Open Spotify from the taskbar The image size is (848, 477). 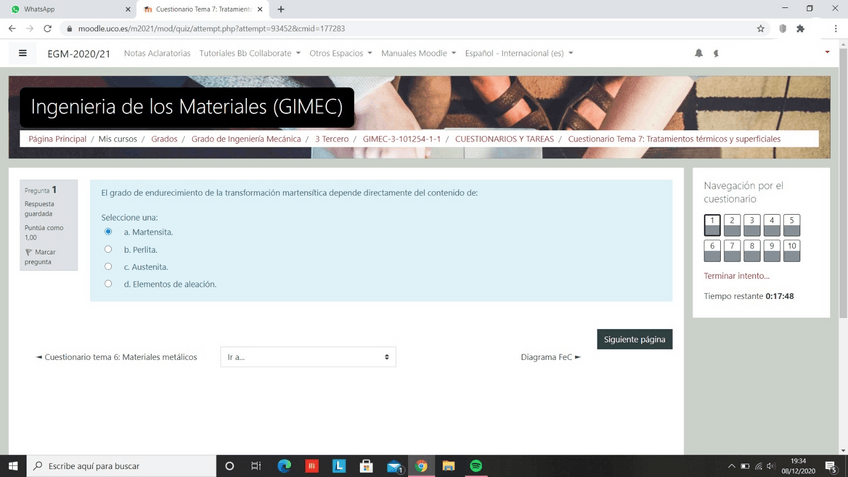[x=476, y=466]
